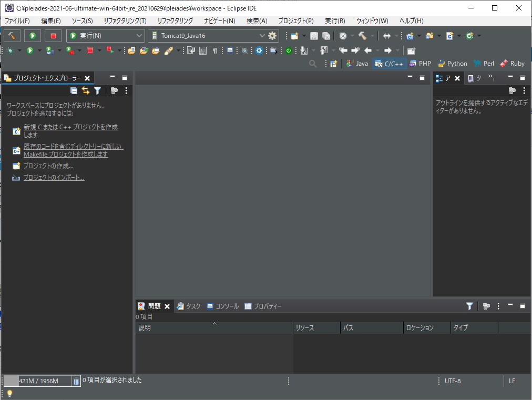The width and height of the screenshot is (532, 400).
Task: Click the プロジェクトのインポート... link
Action: [54, 178]
